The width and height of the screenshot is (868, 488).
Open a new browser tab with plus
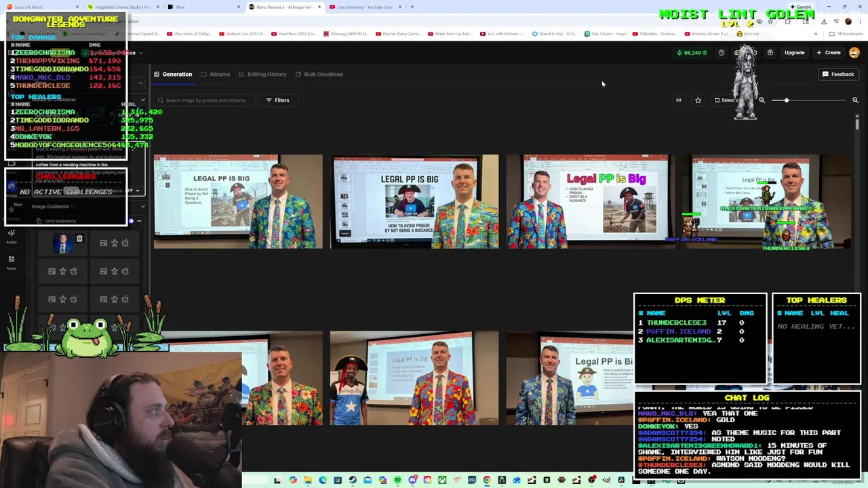412,7
